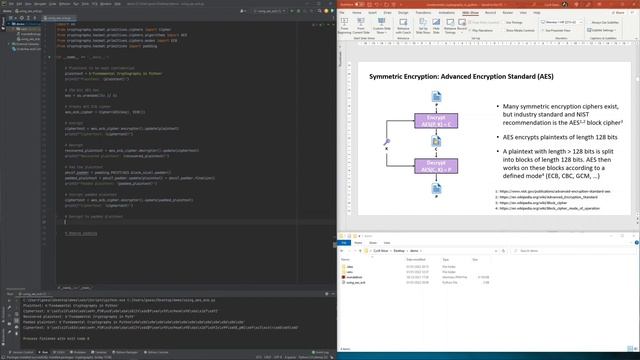Viewport: 640px width, 360px height.
Task: Open the Record dropdown in Slide Show ribbon
Action: [x=462, y=25]
